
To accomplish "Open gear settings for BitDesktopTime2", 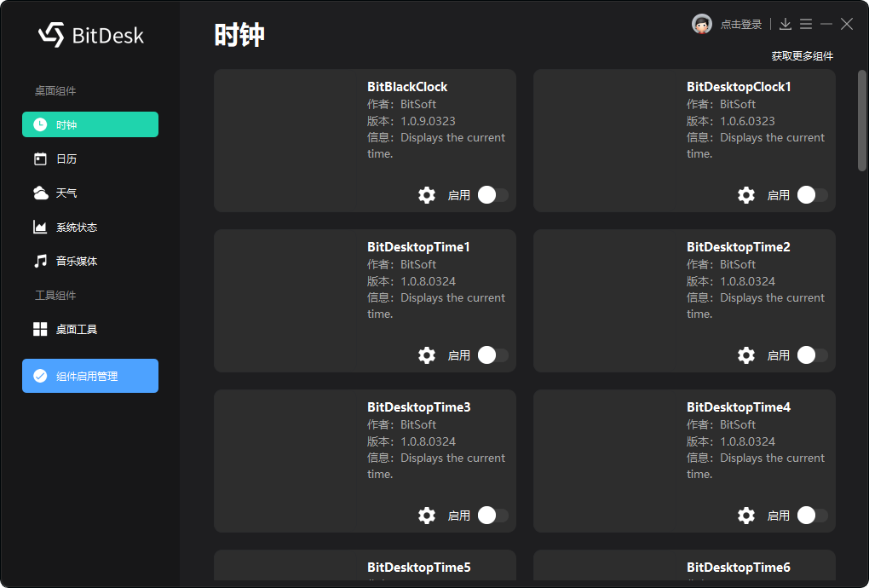I will [746, 355].
